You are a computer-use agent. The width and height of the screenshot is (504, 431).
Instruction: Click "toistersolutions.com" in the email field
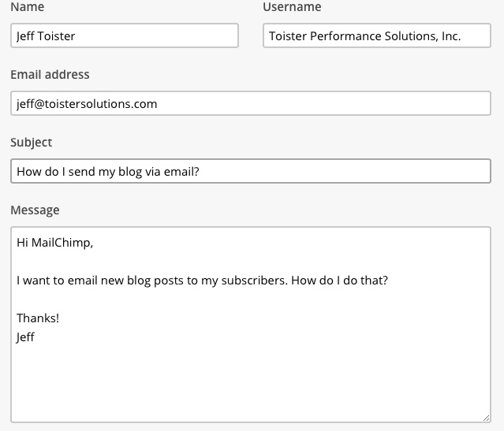tap(101, 104)
